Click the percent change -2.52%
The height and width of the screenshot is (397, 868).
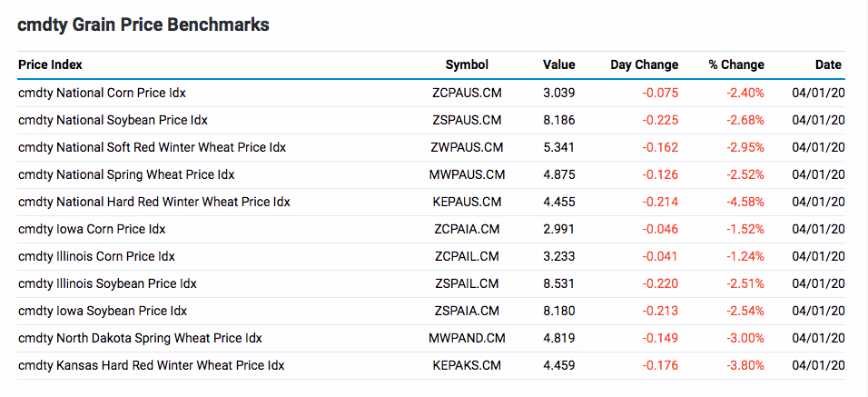click(745, 174)
